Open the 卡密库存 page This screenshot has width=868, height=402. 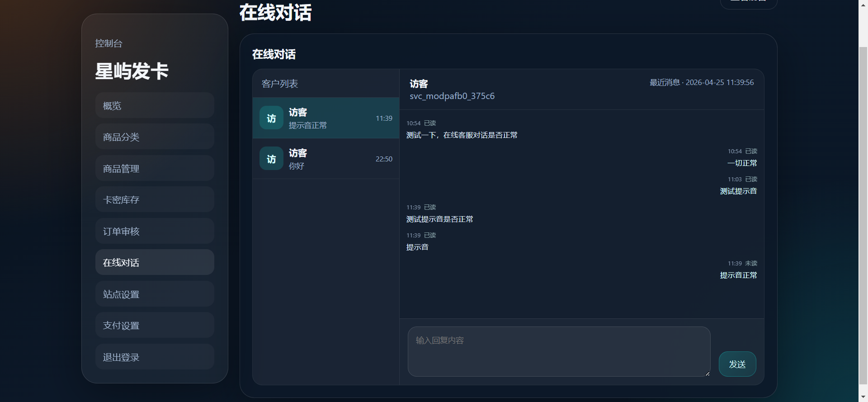154,199
